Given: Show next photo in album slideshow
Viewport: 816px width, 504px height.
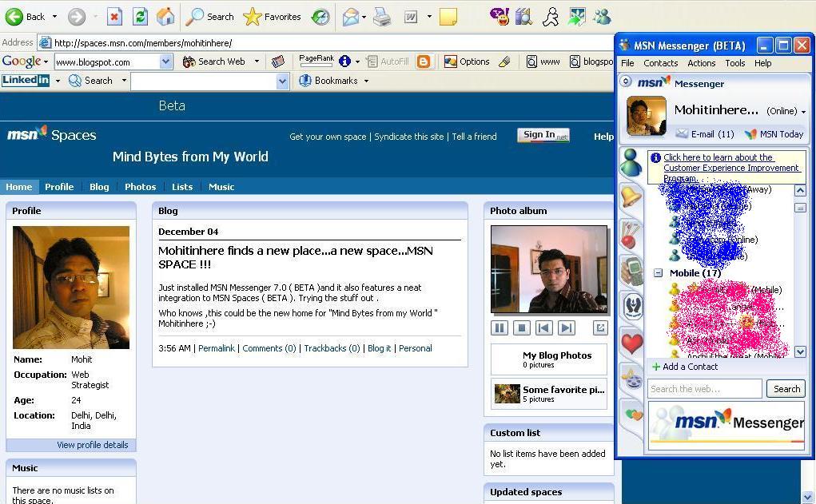Looking at the screenshot, I should pos(566,327).
